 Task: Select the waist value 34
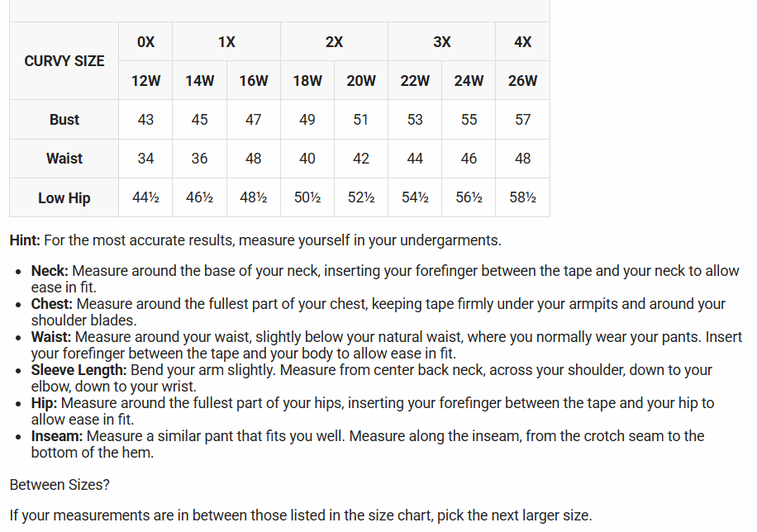(145, 159)
